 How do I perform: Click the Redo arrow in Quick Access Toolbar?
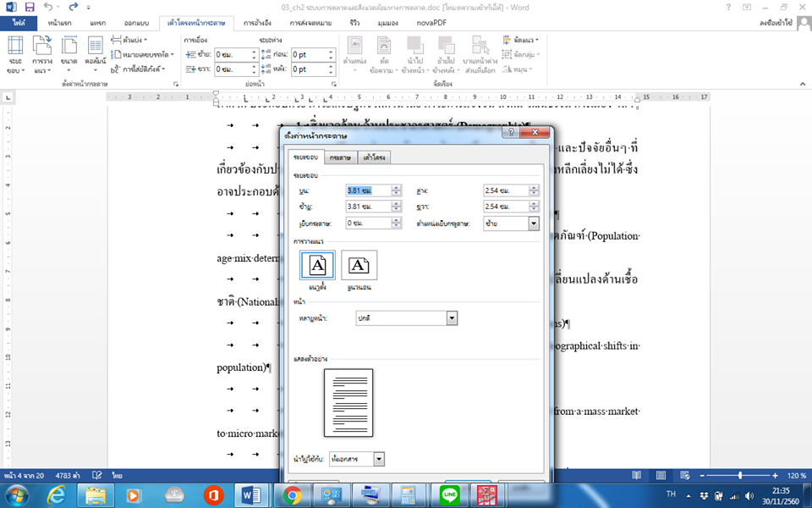(73, 8)
